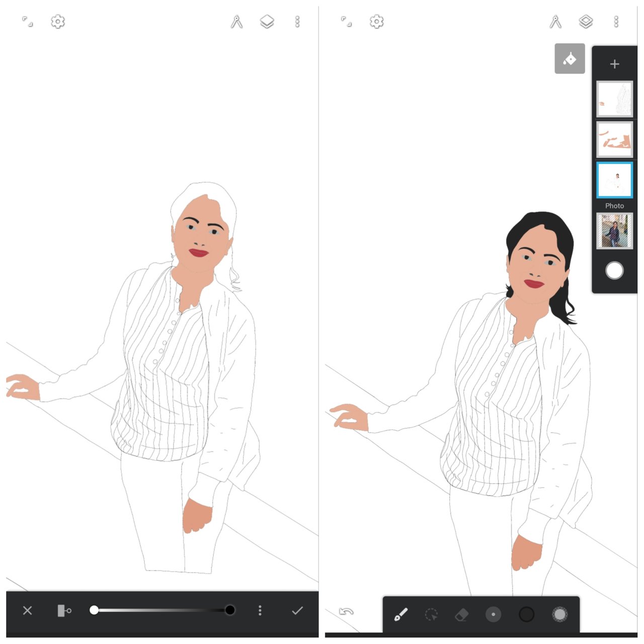
Task: Open brush size dot control
Action: coord(493,614)
